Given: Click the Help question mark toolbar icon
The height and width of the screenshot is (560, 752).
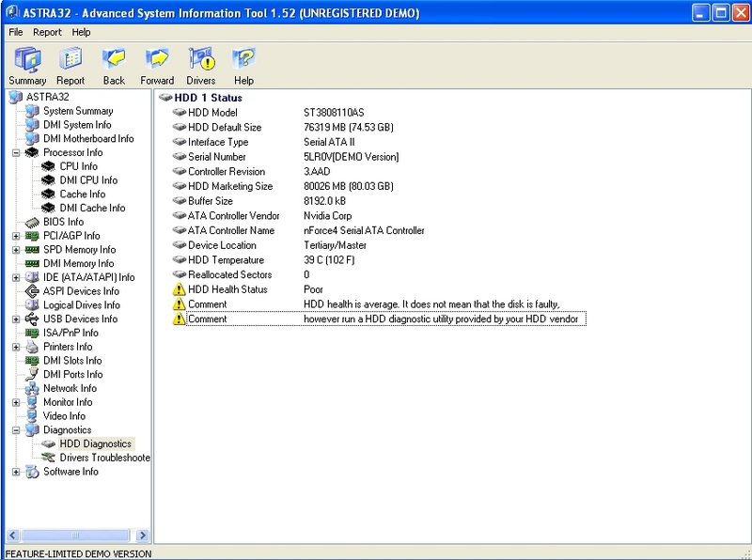Looking at the screenshot, I should (x=243, y=60).
